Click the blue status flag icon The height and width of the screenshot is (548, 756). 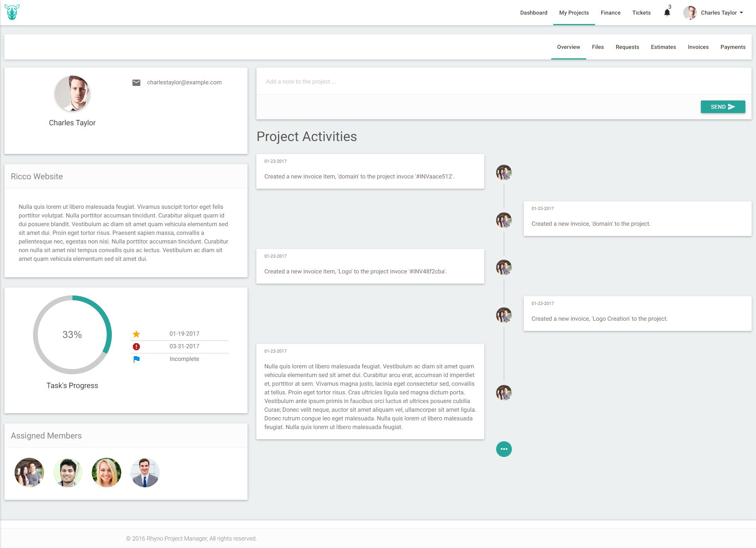[x=136, y=359]
